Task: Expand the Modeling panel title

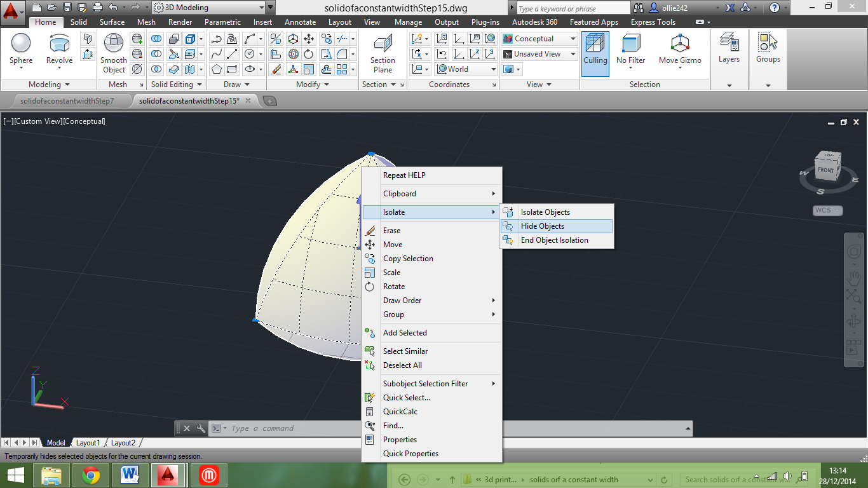Action: 49,84
